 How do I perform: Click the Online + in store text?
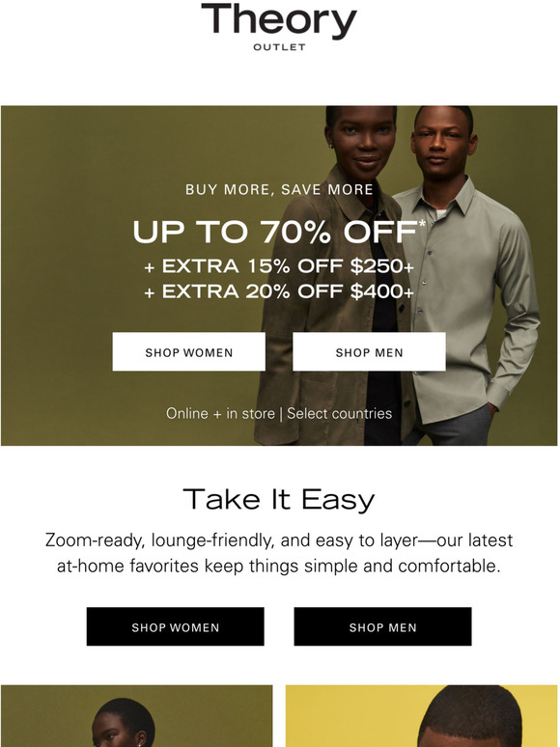pyautogui.click(x=220, y=413)
